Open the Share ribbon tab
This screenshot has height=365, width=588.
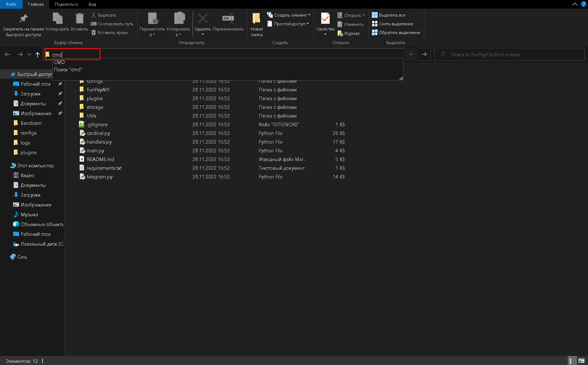66,4
